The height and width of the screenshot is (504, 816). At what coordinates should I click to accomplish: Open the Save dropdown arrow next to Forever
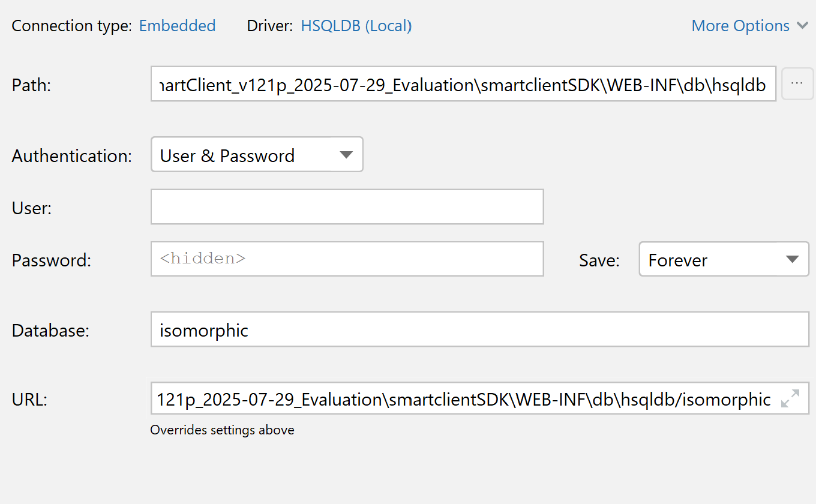point(792,260)
